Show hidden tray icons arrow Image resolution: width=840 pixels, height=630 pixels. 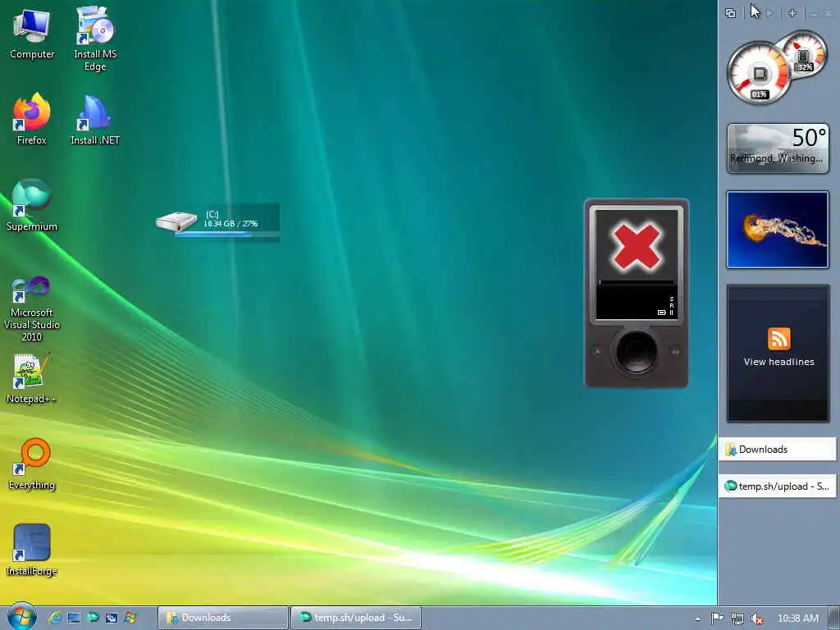[697, 619]
